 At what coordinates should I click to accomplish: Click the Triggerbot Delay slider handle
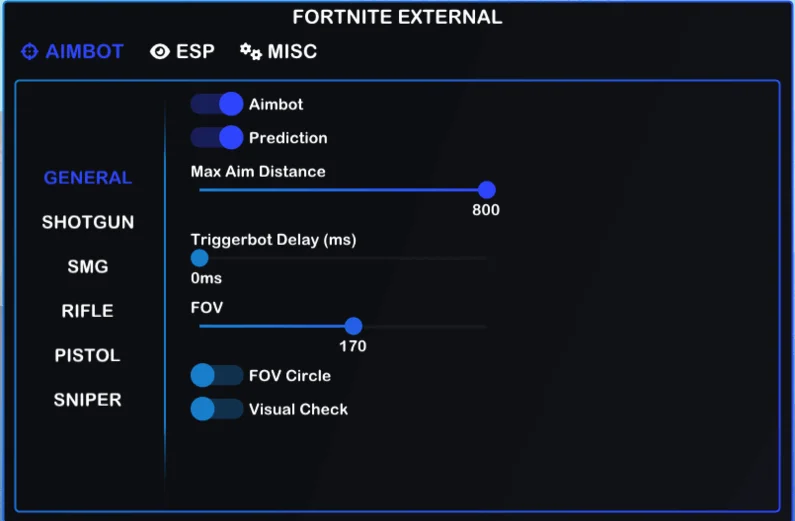[199, 258]
